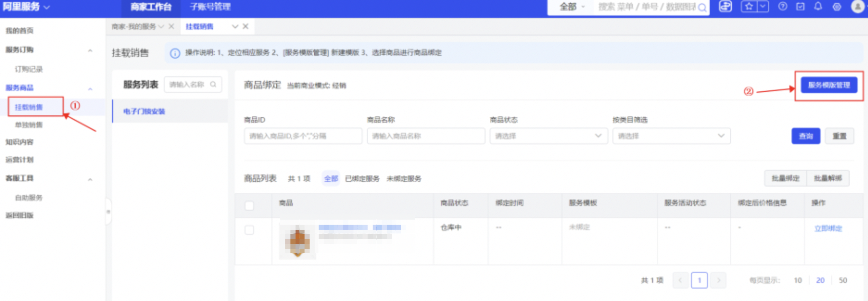
Task: Click the 批量绑定 button
Action: pyautogui.click(x=785, y=178)
